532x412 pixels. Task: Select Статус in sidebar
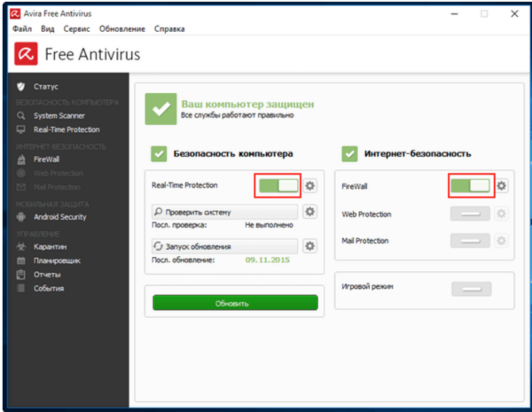tap(46, 87)
